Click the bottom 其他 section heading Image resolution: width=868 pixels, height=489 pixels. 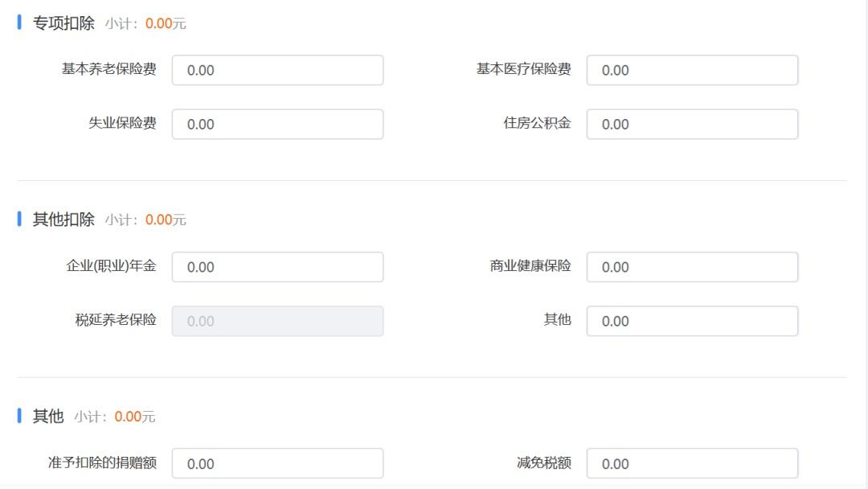point(48,417)
